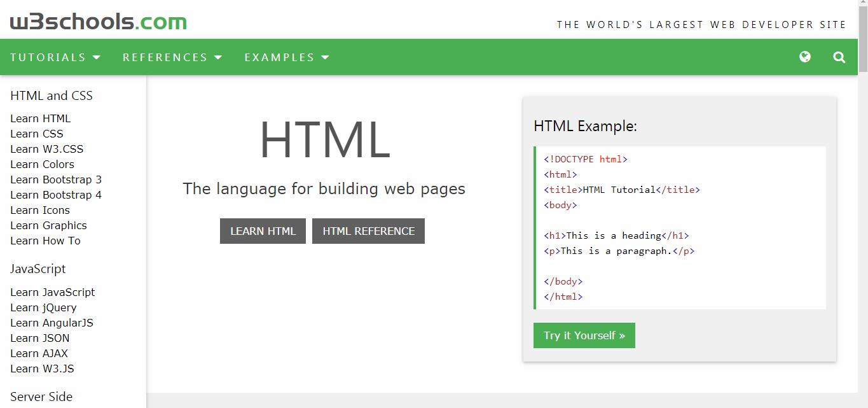The width and height of the screenshot is (868, 408).
Task: Expand the References dropdown menu
Action: coord(172,57)
